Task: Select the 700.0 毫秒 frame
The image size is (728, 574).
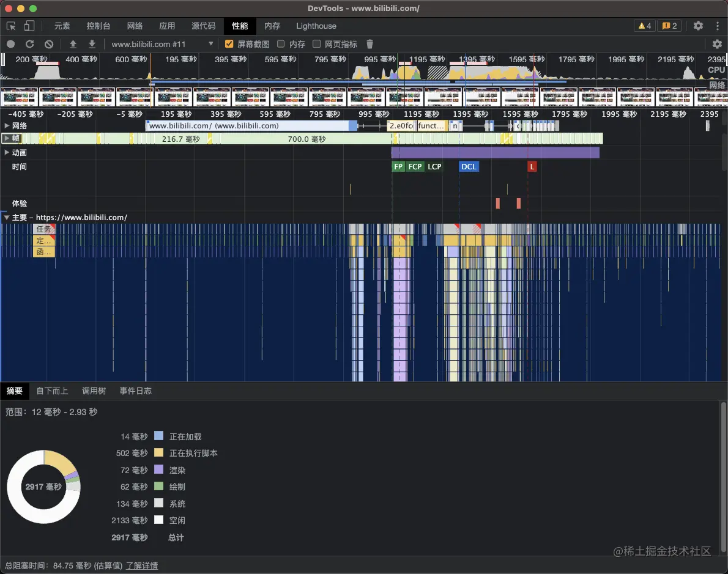Action: [x=306, y=139]
